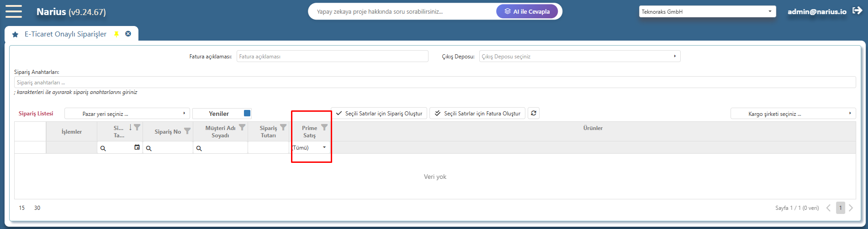The image size is (868, 229).
Task: Close the E-Ticaret Onaylı Siparişler tab
Action: (x=128, y=34)
